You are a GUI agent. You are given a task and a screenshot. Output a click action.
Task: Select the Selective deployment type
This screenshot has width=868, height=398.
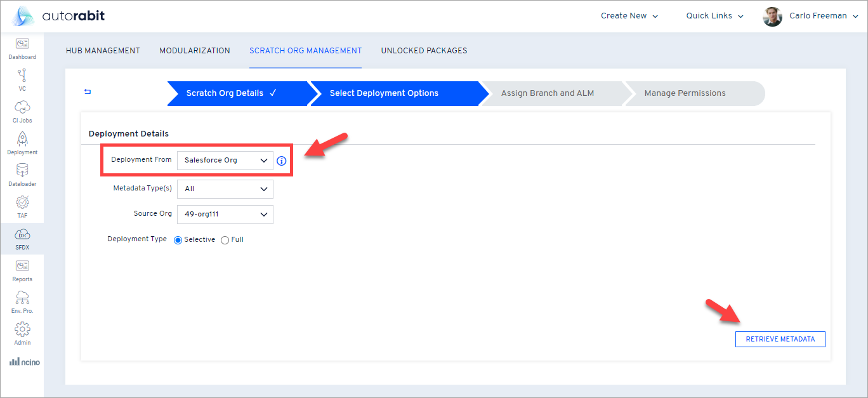tap(178, 239)
